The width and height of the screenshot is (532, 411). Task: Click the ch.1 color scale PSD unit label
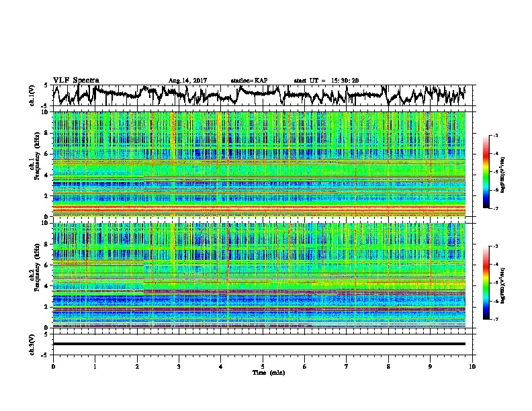pos(503,175)
